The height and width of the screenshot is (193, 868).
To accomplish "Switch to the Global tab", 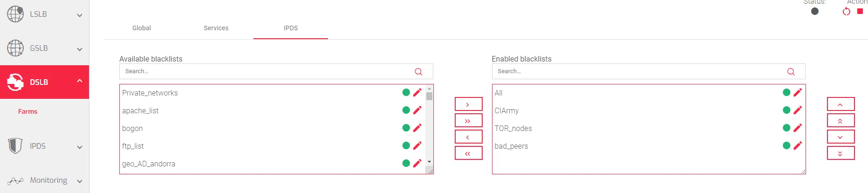I will coord(142,28).
